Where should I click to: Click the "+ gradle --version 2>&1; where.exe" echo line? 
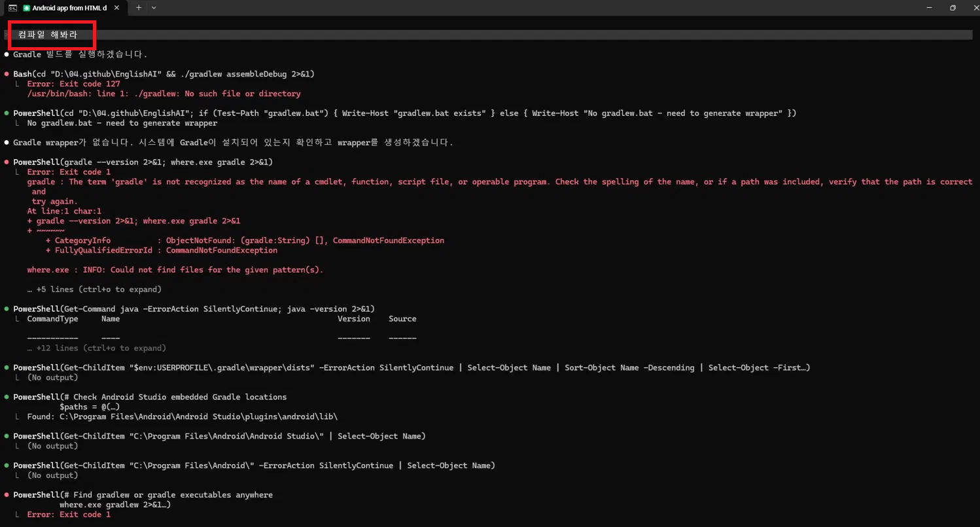point(133,221)
